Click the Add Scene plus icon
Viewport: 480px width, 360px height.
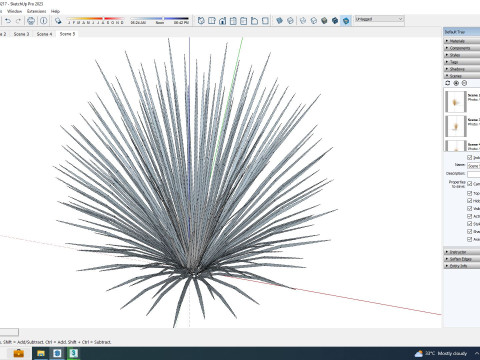[456, 83]
